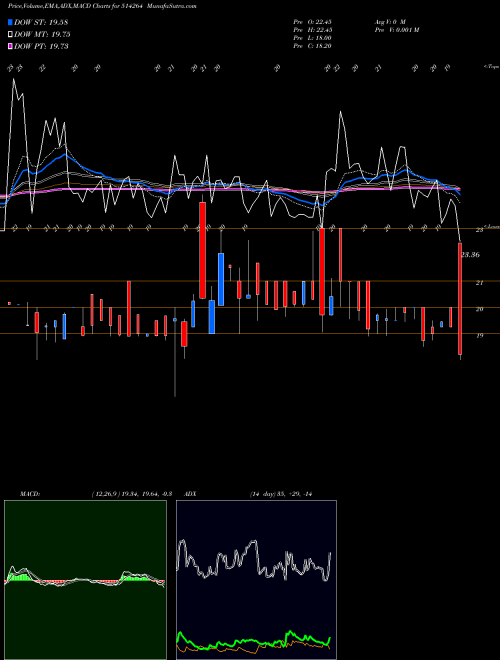Select the 'DOW PT: 19.73' legend label

(41, 46)
